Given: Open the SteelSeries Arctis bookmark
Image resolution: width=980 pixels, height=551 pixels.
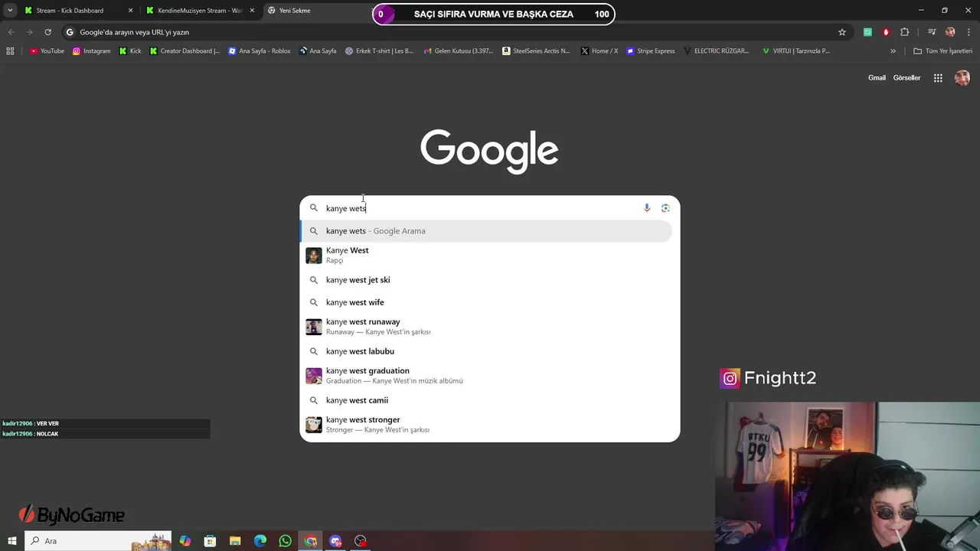Looking at the screenshot, I should coord(536,51).
